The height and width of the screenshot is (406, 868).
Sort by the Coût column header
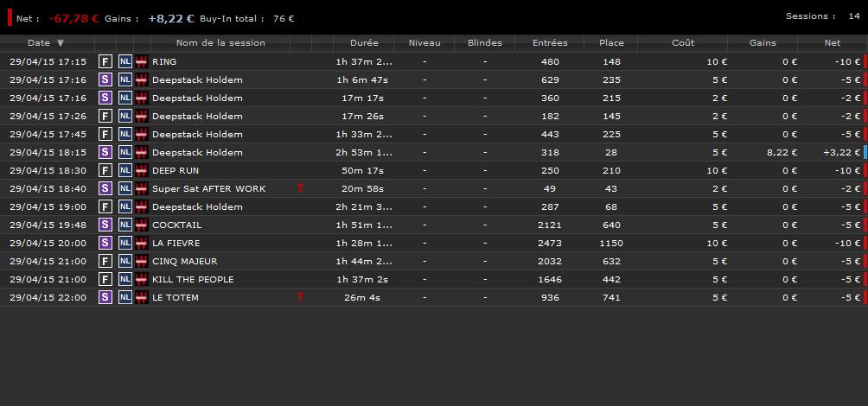coord(682,42)
